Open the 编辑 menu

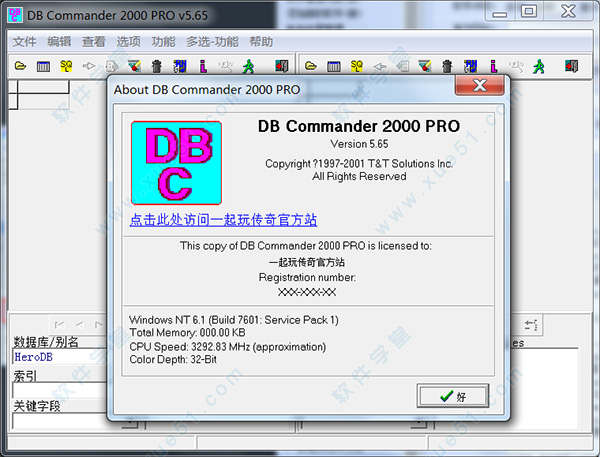(59, 41)
